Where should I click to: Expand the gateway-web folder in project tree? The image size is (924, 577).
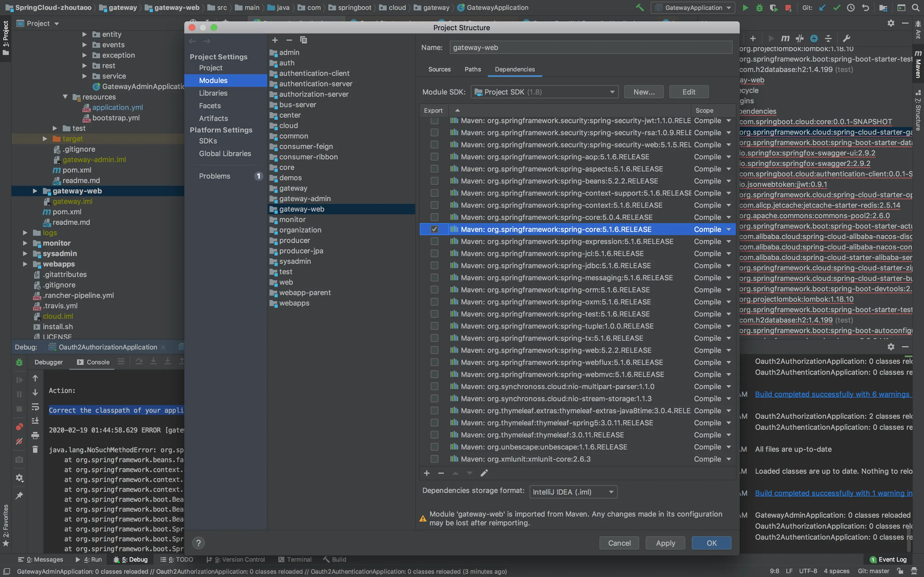[x=35, y=191]
